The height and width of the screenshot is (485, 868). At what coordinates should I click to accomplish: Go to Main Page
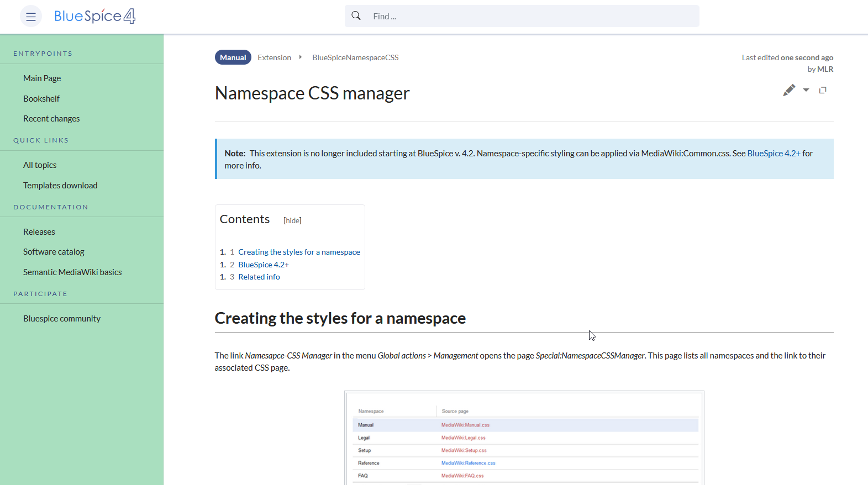(42, 78)
